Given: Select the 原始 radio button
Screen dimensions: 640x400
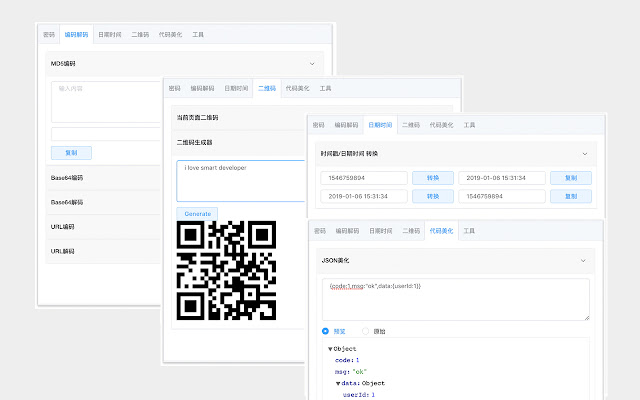Looking at the screenshot, I should pyautogui.click(x=365, y=331).
